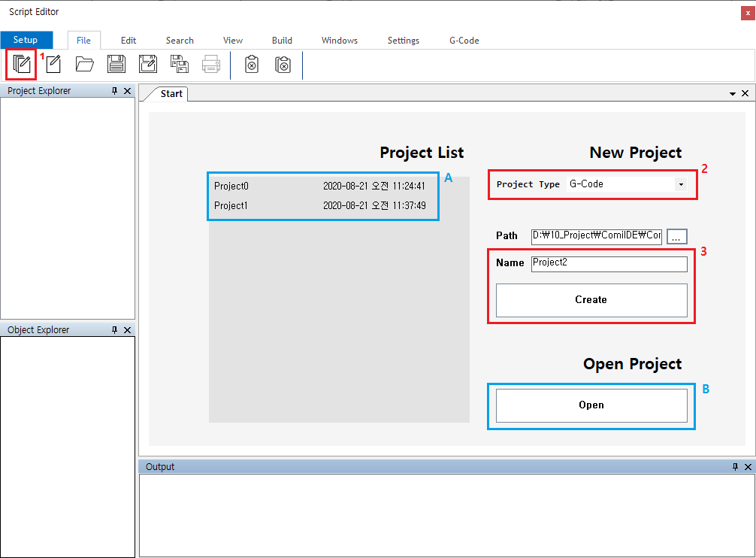Open the Build menu tab
Viewport: 756px width, 558px height.
coord(282,41)
